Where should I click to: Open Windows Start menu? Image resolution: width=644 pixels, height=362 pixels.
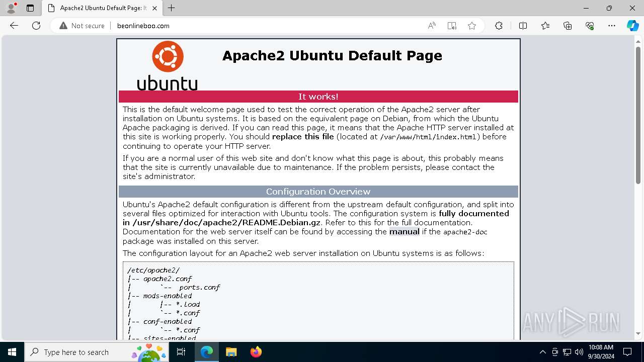pos(12,352)
